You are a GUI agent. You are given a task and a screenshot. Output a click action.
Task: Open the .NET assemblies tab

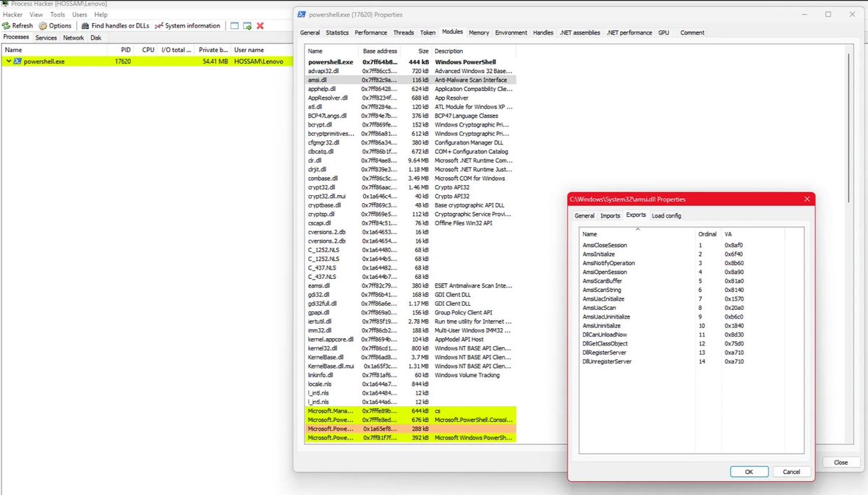point(580,33)
